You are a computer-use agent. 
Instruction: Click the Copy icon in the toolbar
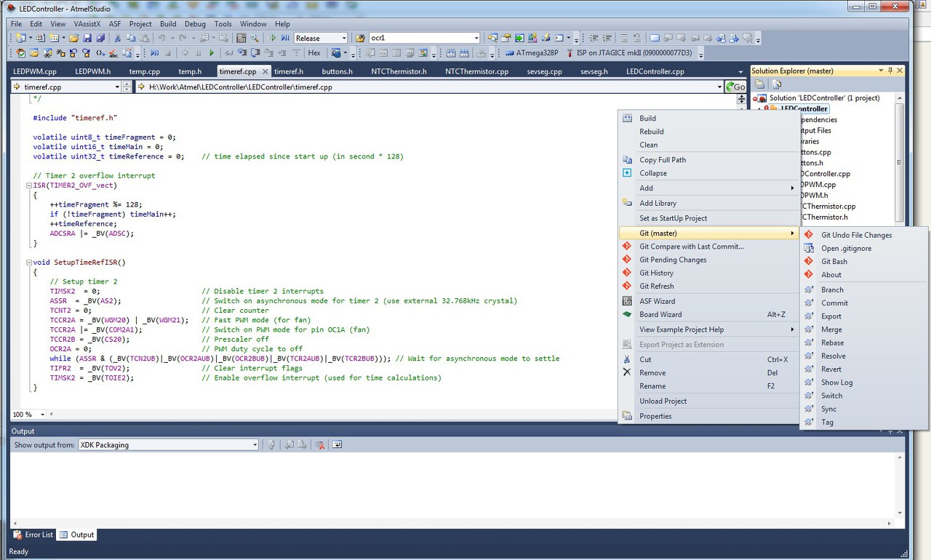131,38
